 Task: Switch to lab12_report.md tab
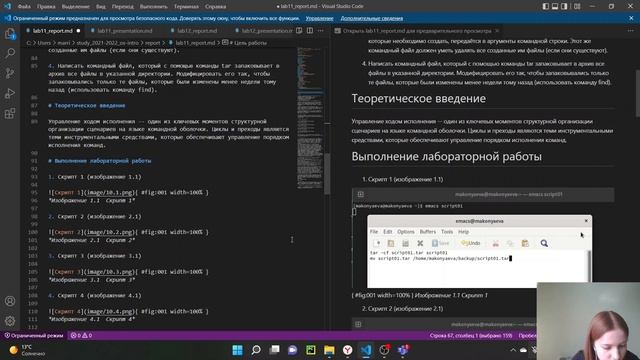pyautogui.click(x=197, y=31)
